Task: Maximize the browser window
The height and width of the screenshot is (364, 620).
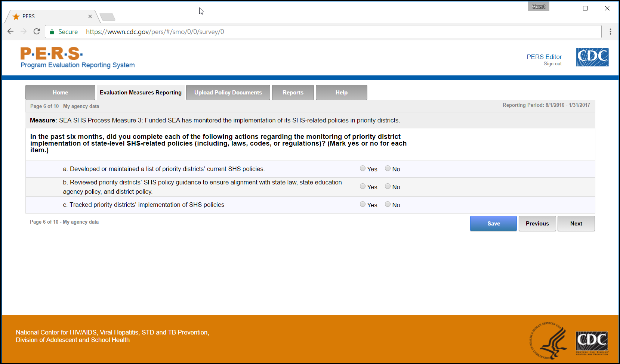Action: point(585,8)
